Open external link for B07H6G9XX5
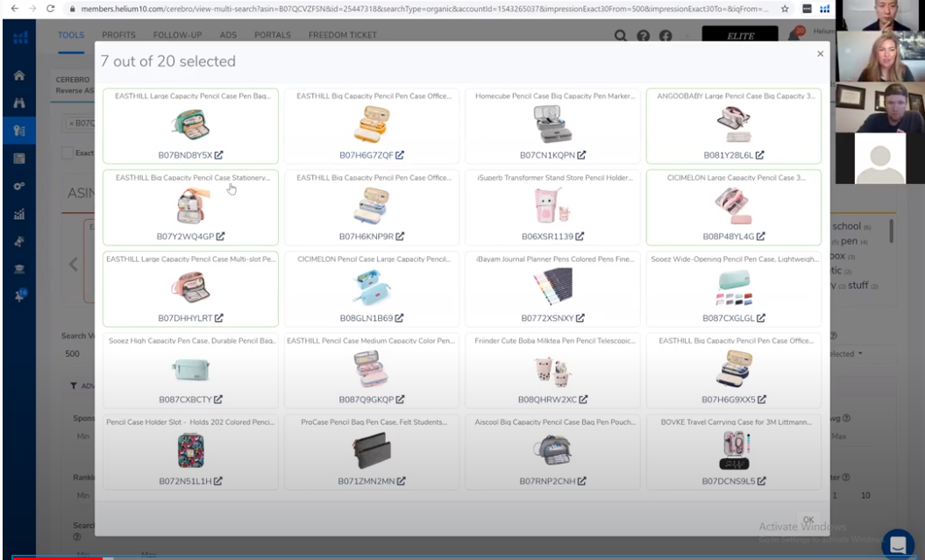This screenshot has width=925, height=560. click(762, 399)
